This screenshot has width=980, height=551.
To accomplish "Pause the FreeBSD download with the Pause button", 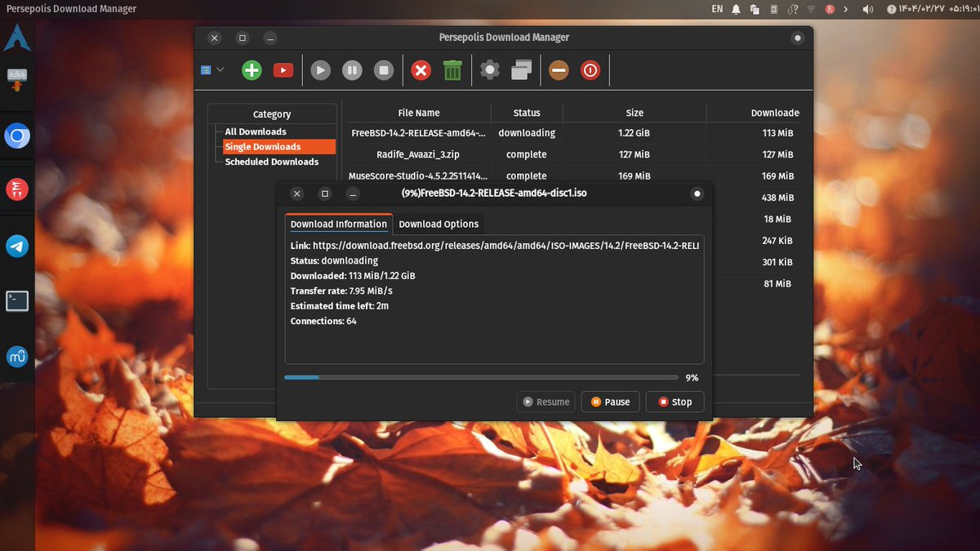I will coord(610,402).
